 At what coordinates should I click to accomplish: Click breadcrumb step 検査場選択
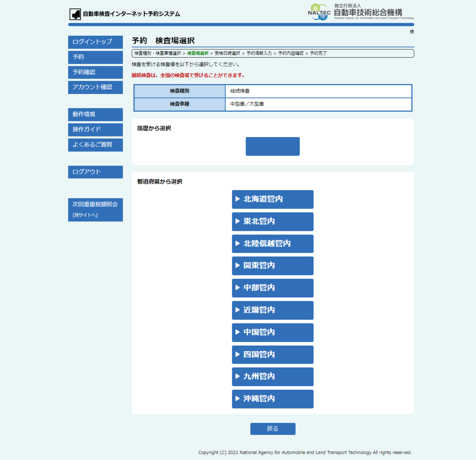click(x=198, y=53)
